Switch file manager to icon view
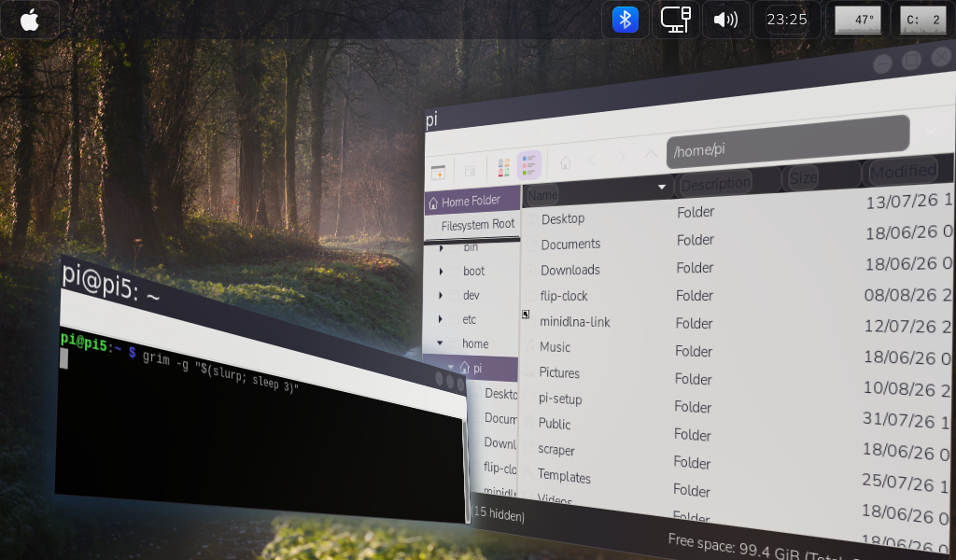Viewport: 956px width, 560px height. coord(503,168)
